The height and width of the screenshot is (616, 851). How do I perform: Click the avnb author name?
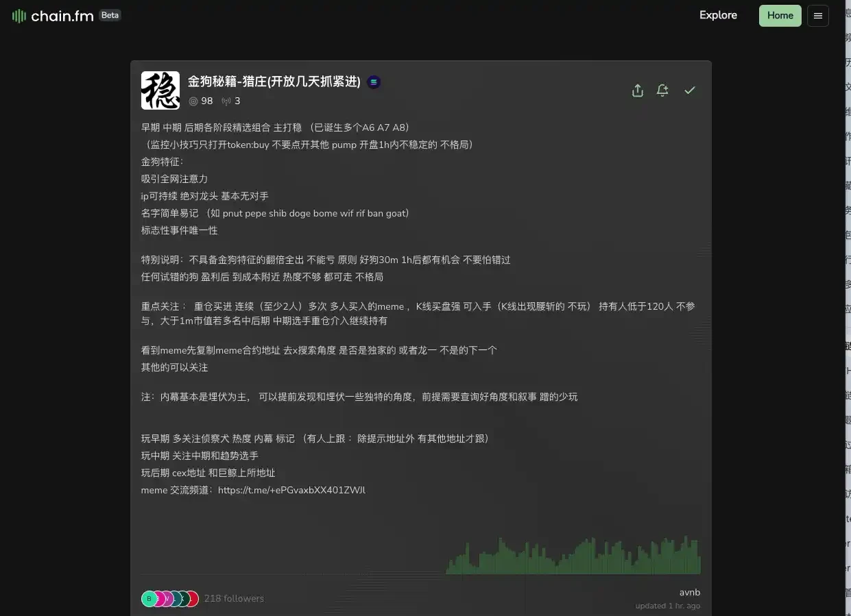[689, 592]
